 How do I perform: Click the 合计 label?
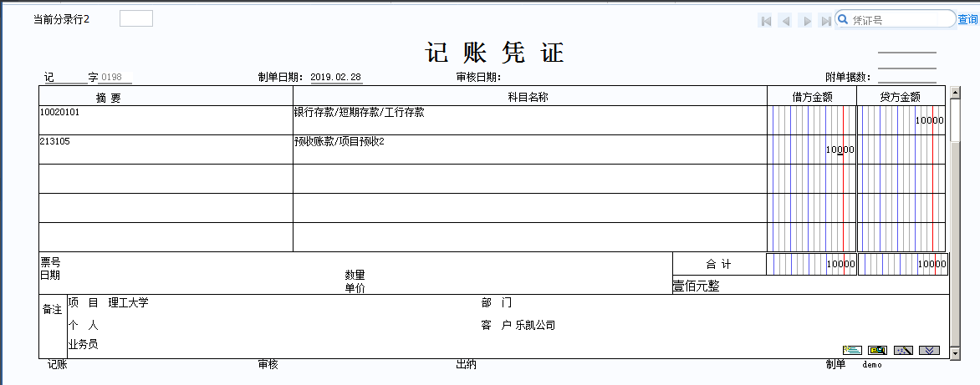[718, 264]
